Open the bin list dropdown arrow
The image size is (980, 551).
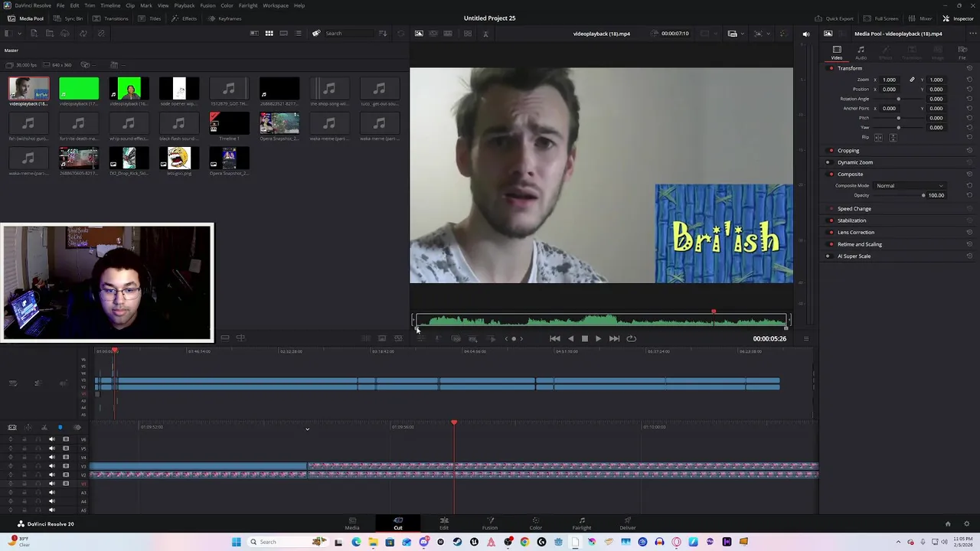point(18,33)
